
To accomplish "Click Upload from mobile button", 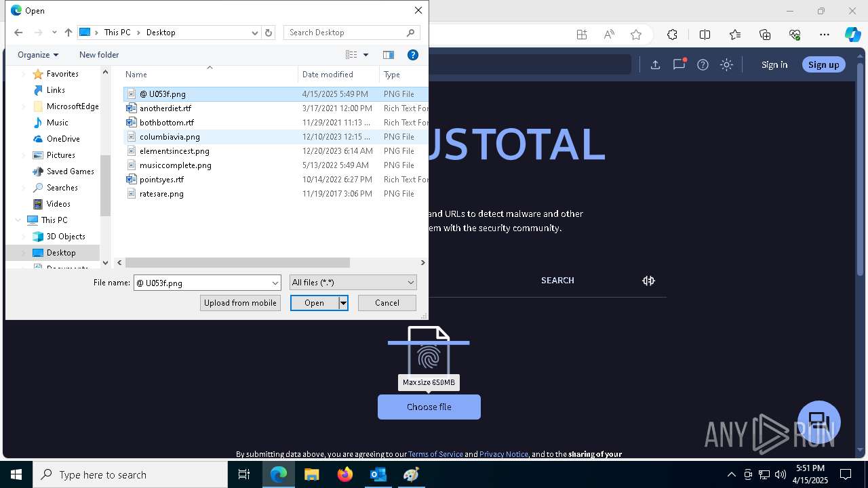I will point(240,303).
